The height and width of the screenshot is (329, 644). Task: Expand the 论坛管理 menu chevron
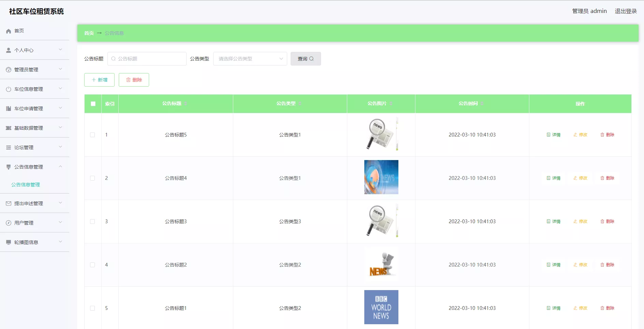click(60, 147)
